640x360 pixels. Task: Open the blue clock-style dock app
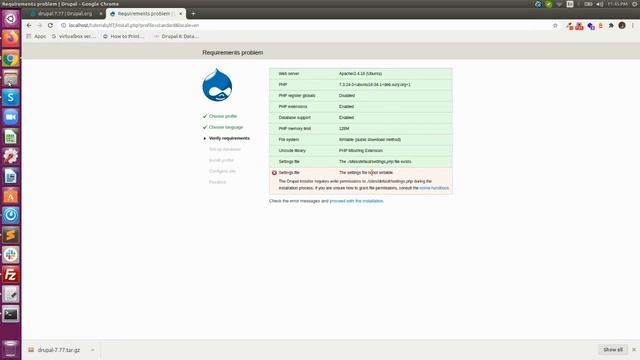click(x=11, y=216)
